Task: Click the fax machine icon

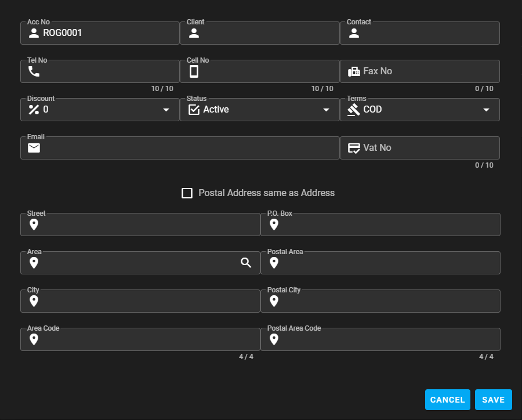Action: [x=354, y=71]
